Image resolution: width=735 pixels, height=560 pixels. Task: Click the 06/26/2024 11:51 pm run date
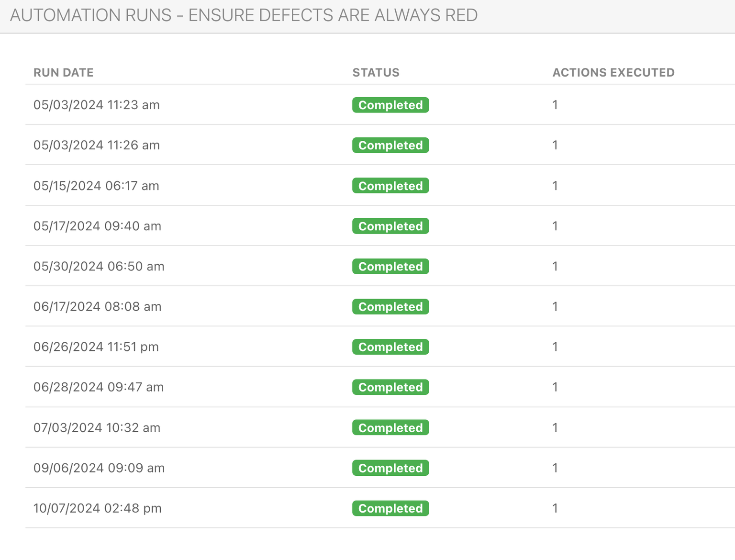(x=96, y=347)
